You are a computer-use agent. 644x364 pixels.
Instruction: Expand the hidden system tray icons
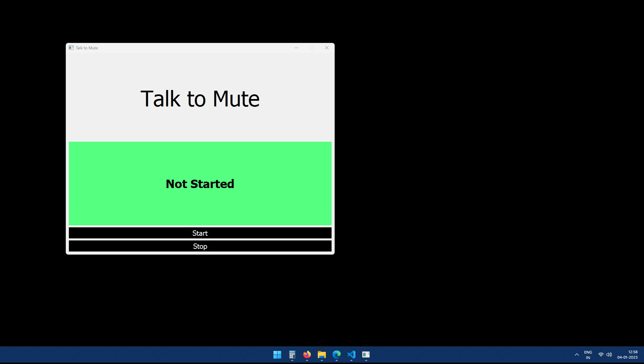pos(576,355)
